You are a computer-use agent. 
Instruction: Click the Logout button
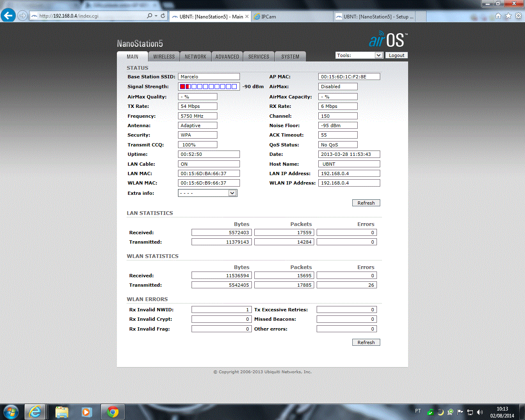pyautogui.click(x=396, y=55)
